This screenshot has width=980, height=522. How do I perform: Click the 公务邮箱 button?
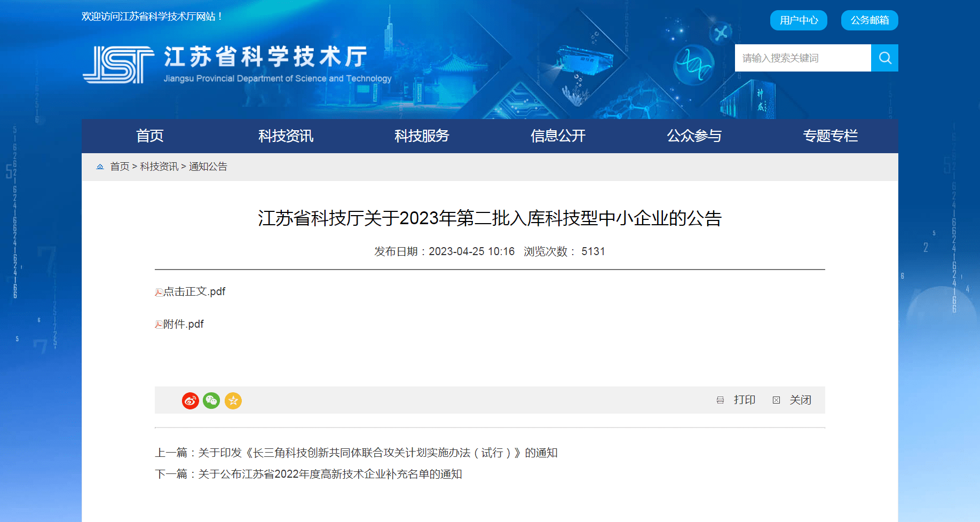click(x=870, y=20)
